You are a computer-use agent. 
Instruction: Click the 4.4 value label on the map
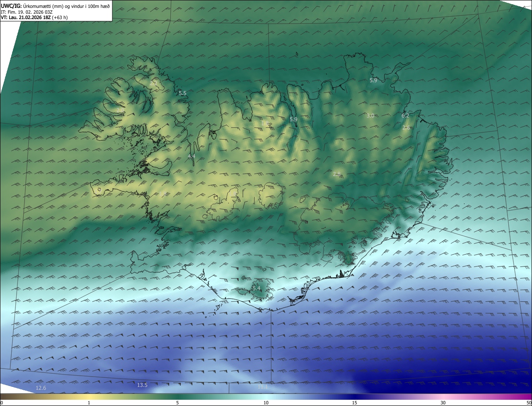click(x=191, y=156)
